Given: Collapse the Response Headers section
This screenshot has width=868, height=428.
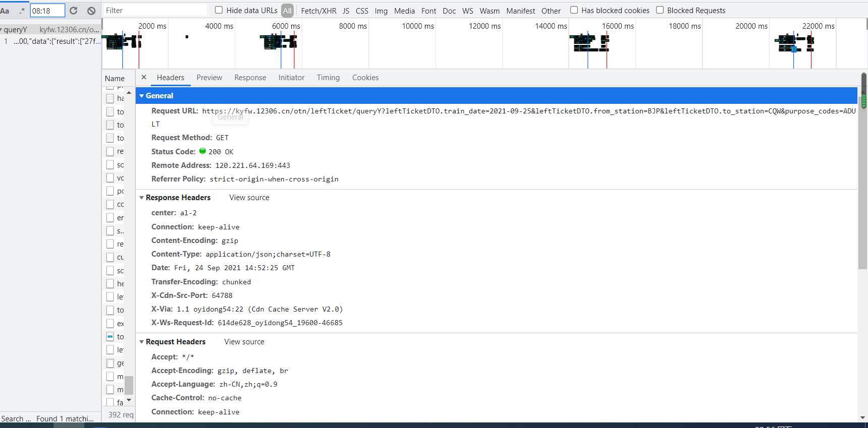Looking at the screenshot, I should pos(142,198).
